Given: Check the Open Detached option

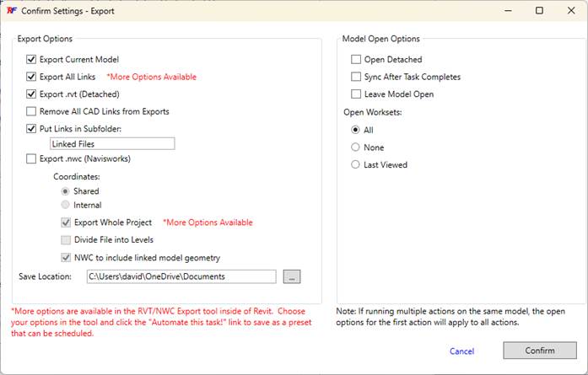Looking at the screenshot, I should click(x=356, y=60).
